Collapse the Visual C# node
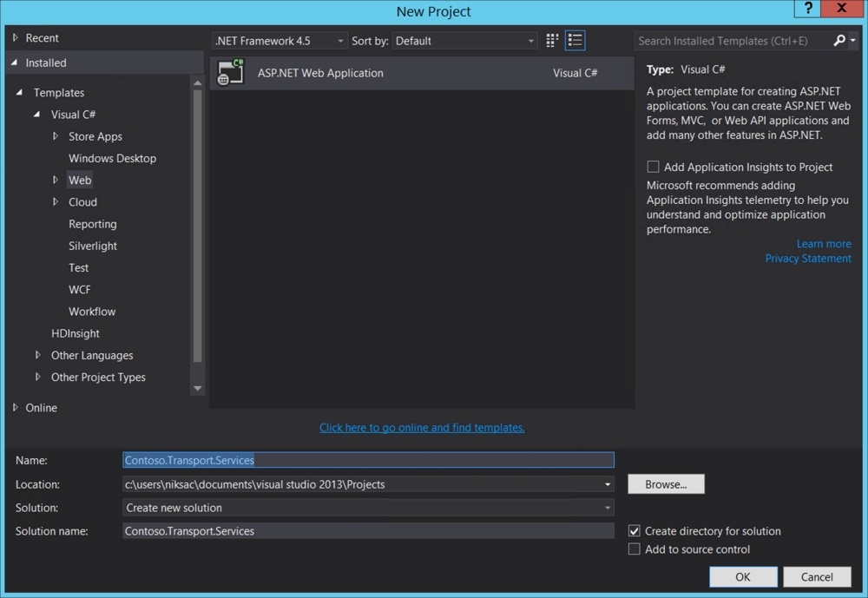 click(37, 114)
